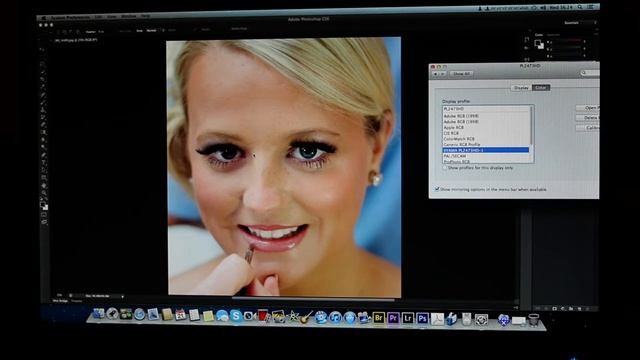Go back in System Preferences window
The height and width of the screenshot is (360, 640).
436,74
